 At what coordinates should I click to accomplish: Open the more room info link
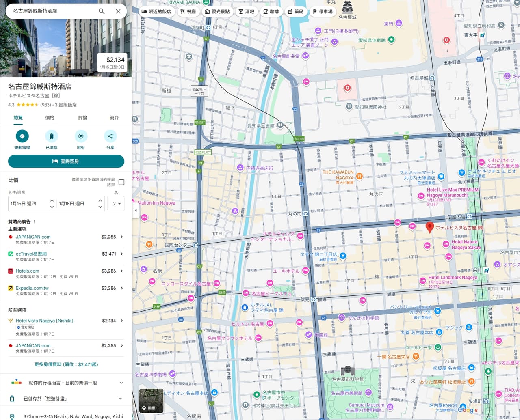pos(66,364)
